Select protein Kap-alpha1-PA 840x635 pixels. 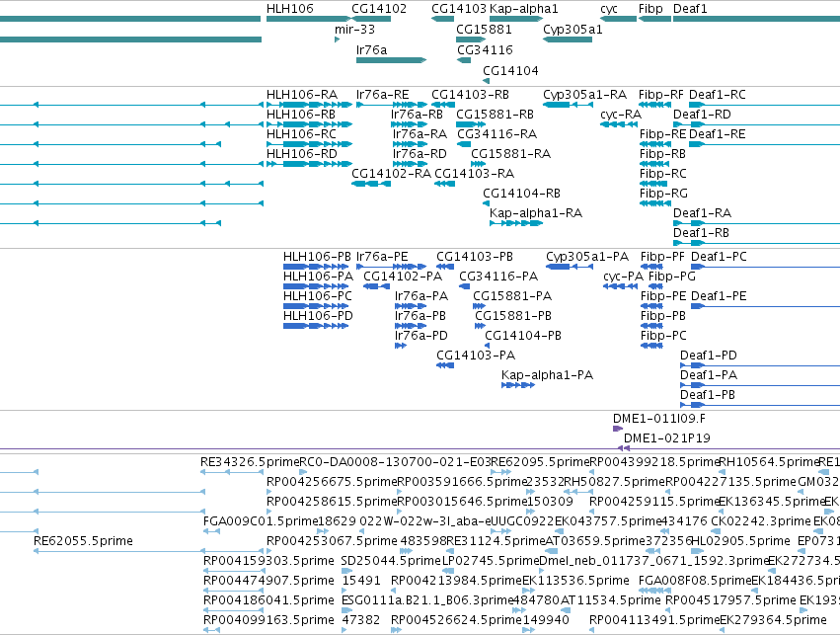tap(518, 385)
